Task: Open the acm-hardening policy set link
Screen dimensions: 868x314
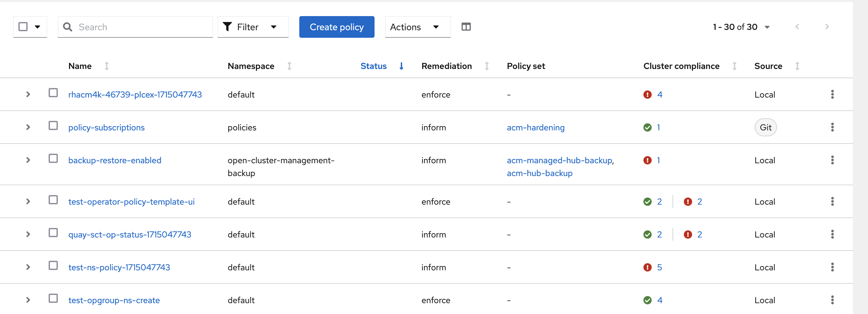Action: (x=535, y=127)
